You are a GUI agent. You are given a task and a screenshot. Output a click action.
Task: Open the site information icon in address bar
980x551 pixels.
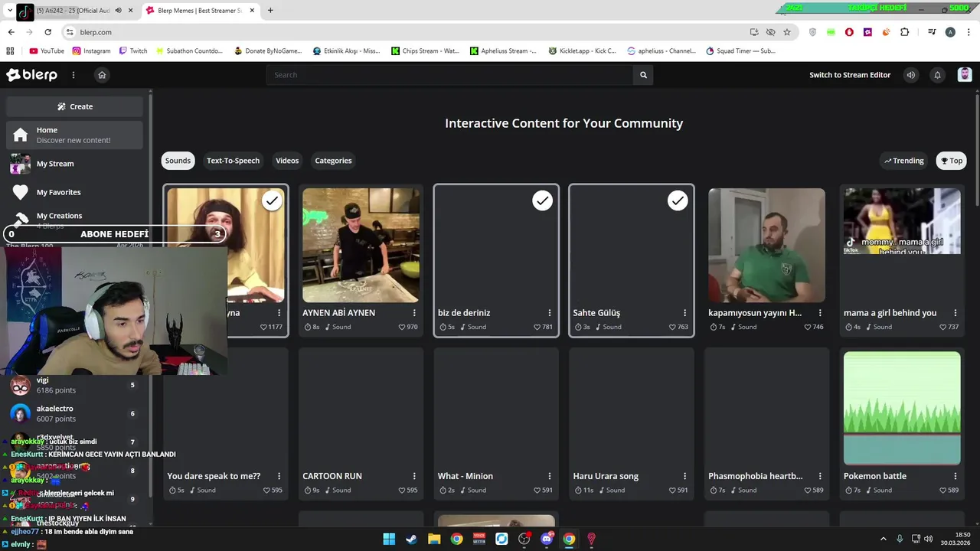pos(70,32)
